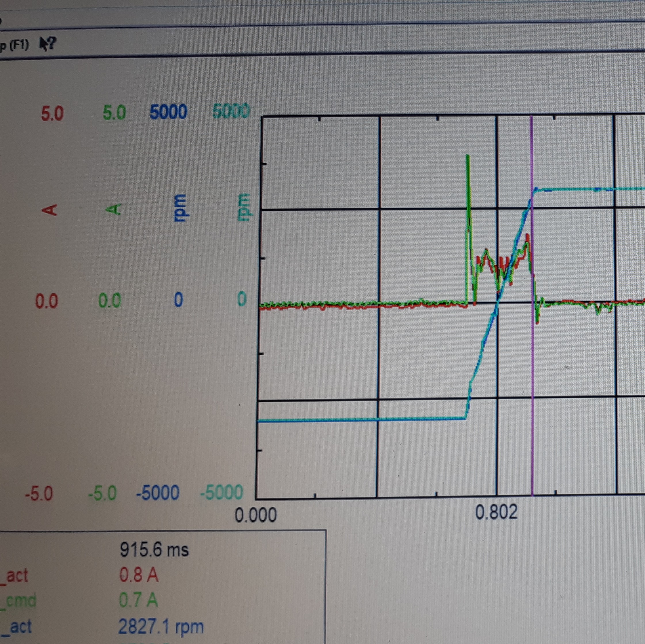The height and width of the screenshot is (644, 645).
Task: Click the blue -5000 axis minimum label
Action: (158, 493)
